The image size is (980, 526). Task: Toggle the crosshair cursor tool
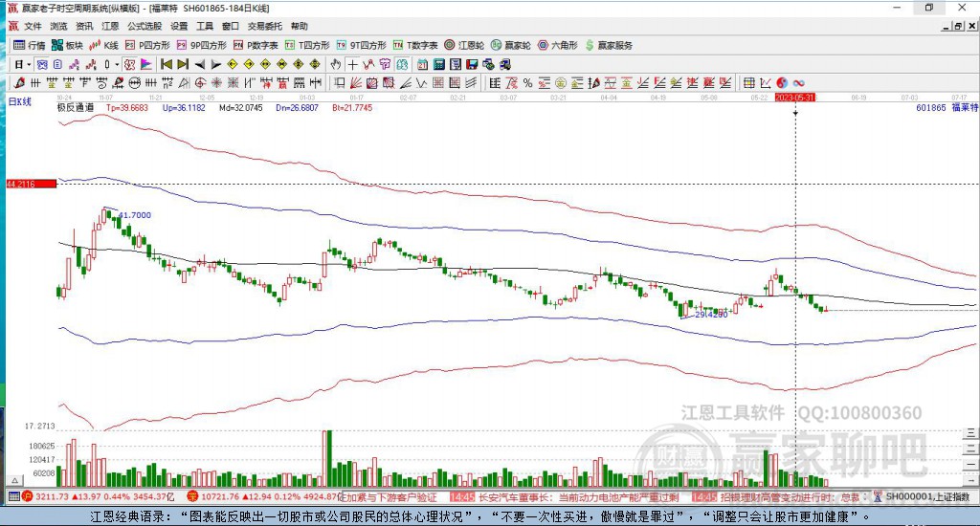(x=352, y=64)
